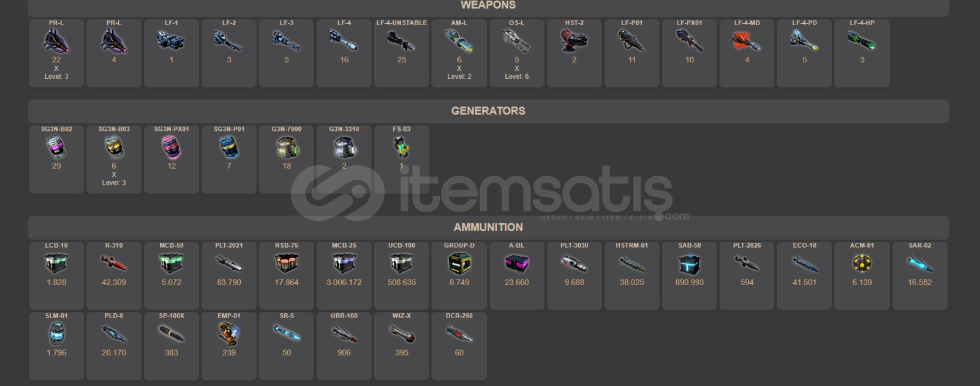Image resolution: width=980 pixels, height=386 pixels.
Task: Select the SLM-01 mine icon
Action: click(56, 334)
